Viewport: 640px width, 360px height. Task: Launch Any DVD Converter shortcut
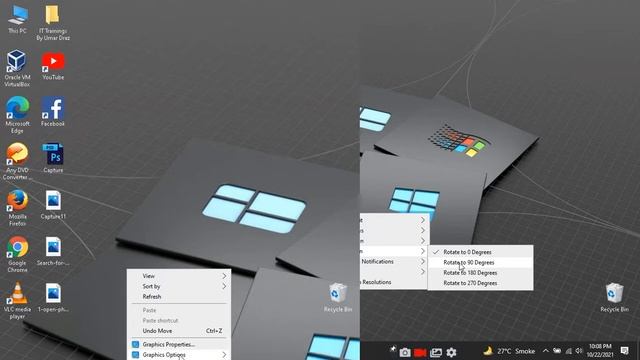[17, 161]
